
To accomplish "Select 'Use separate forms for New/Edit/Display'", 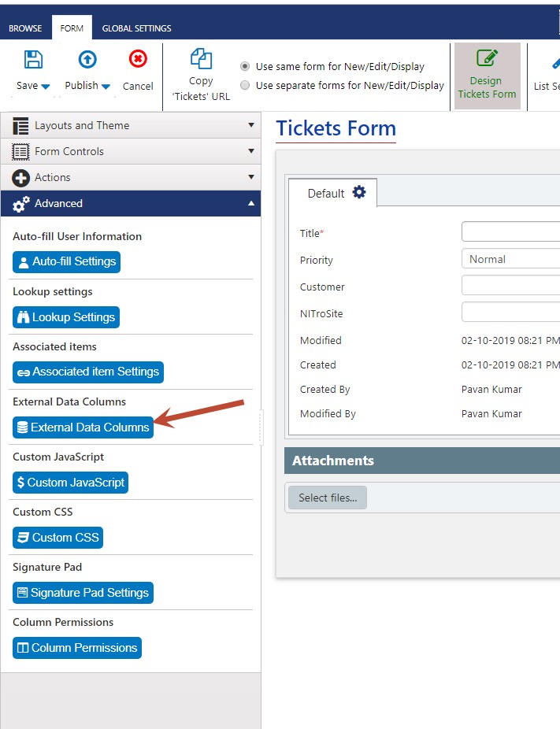I will pos(246,86).
